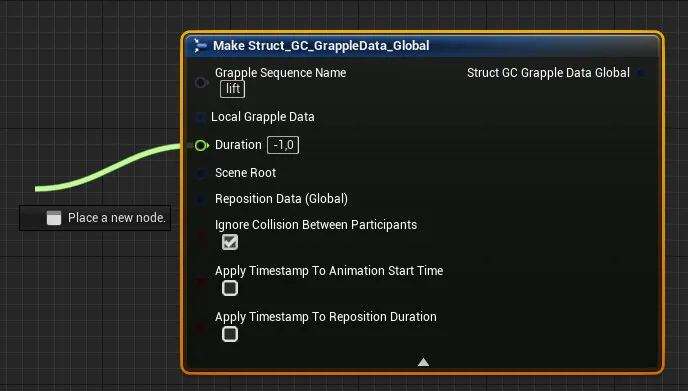Click the Struct GC Grapple Data Global output pin
Viewport: 688px width, 391px height.
click(x=643, y=73)
